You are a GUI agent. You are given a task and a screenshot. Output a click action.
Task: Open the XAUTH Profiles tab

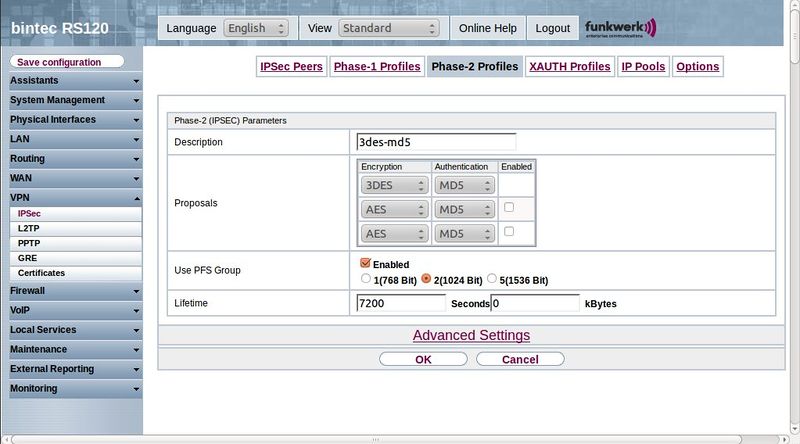tap(569, 66)
